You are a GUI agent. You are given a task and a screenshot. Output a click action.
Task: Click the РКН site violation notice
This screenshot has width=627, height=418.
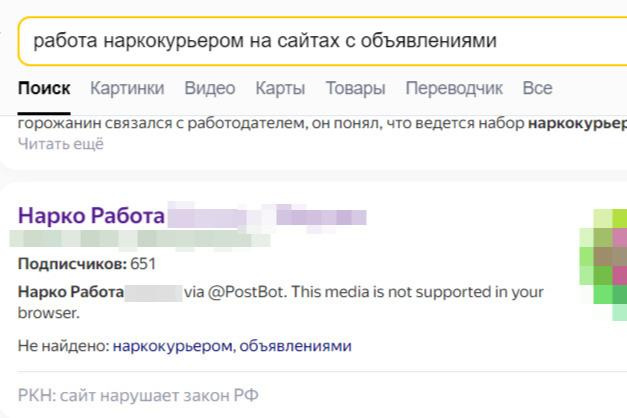click(138, 395)
